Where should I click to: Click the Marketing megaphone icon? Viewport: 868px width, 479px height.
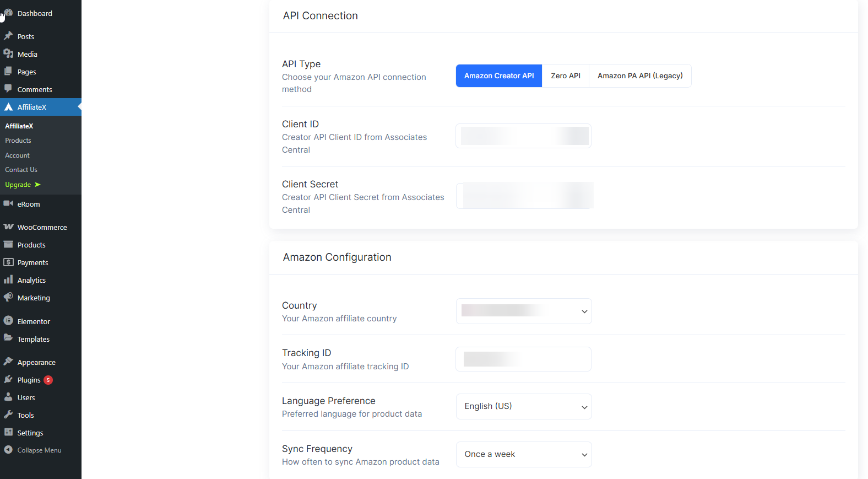click(x=8, y=297)
